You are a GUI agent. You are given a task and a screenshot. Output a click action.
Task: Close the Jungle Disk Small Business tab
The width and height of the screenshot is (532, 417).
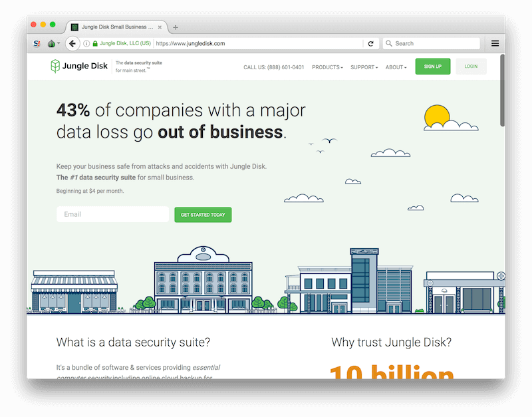tap(160, 27)
